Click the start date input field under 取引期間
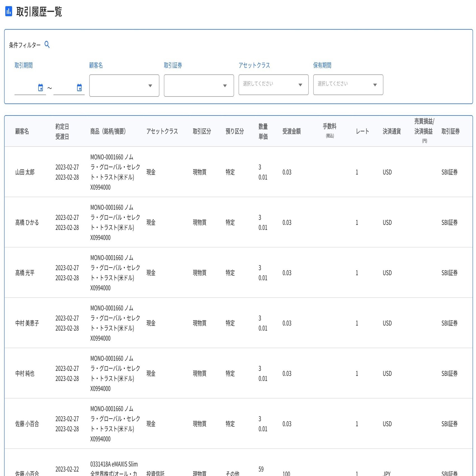476x476 pixels. [x=29, y=89]
